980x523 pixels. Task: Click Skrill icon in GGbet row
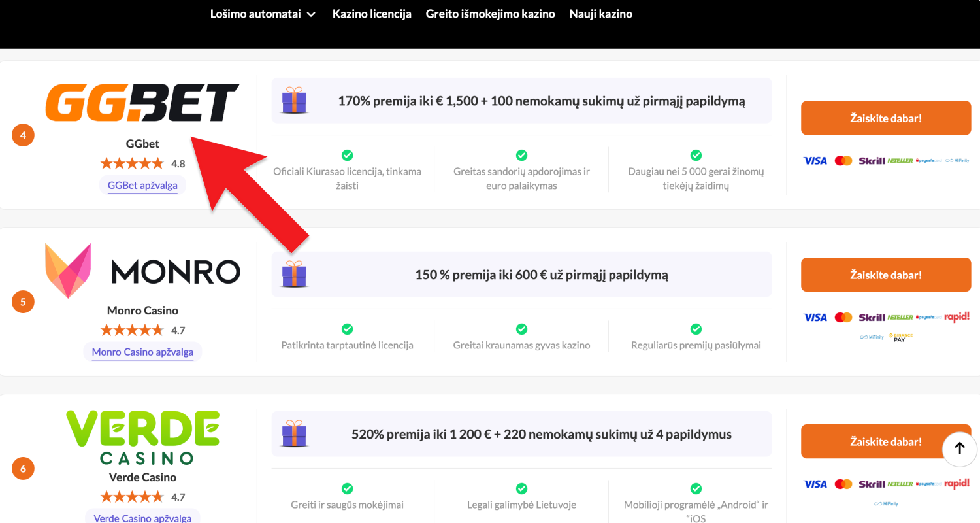[872, 161]
